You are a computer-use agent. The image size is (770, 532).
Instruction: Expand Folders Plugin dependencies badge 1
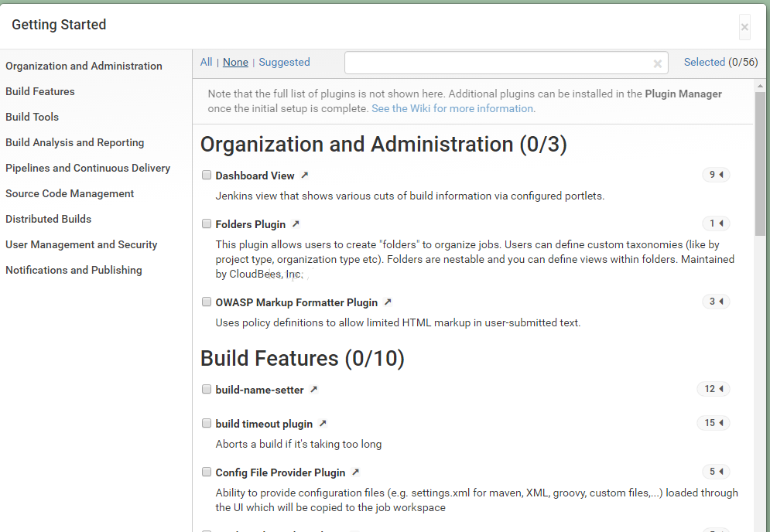pos(716,223)
